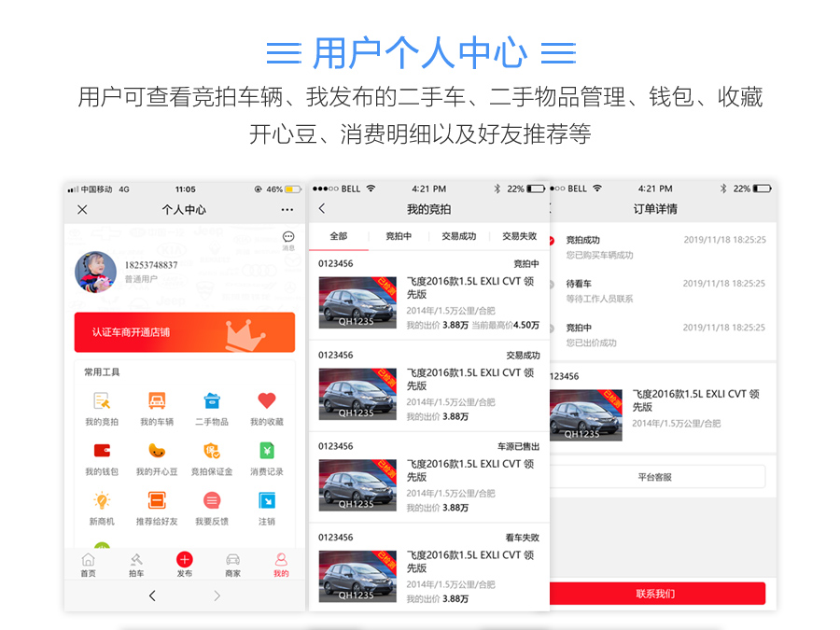This screenshot has width=840, height=630.
Task: Open 消费记录 spending records icon
Action: 267,451
